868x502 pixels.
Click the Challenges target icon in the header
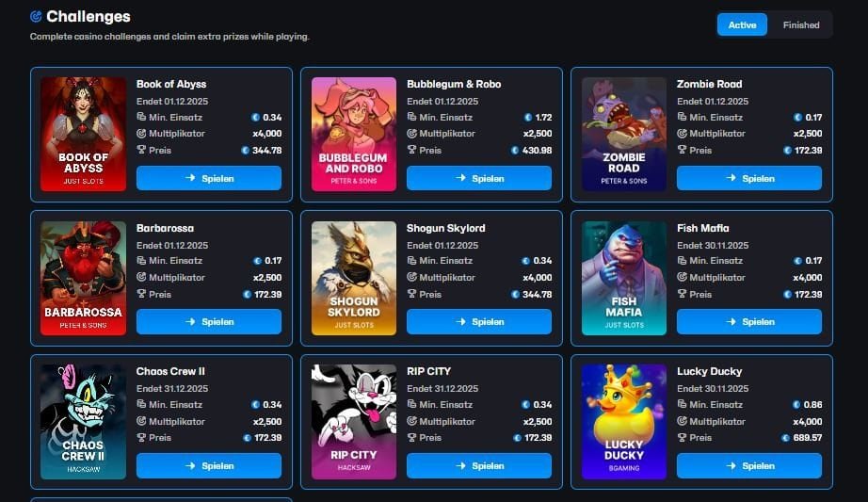click(36, 17)
